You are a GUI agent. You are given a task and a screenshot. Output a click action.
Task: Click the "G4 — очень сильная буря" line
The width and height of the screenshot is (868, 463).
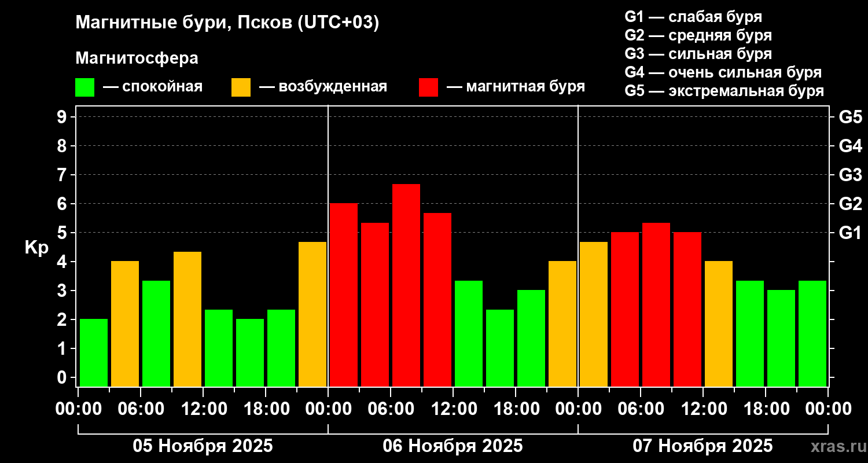click(723, 72)
